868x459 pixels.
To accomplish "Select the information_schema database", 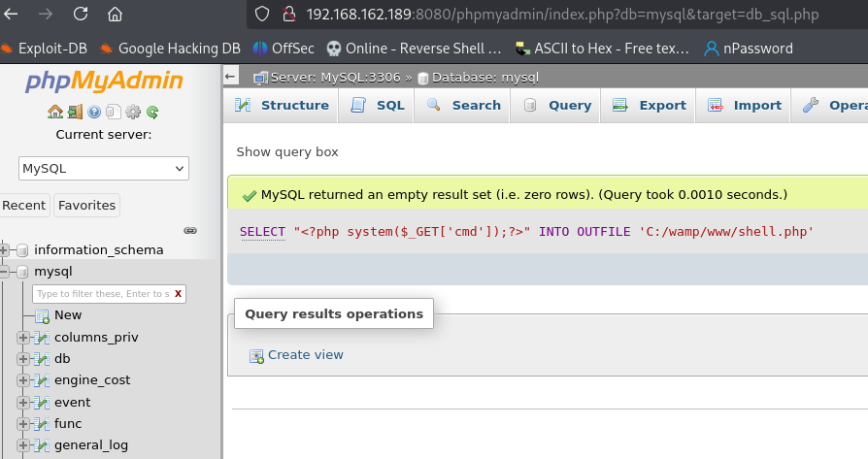I will tap(98, 250).
